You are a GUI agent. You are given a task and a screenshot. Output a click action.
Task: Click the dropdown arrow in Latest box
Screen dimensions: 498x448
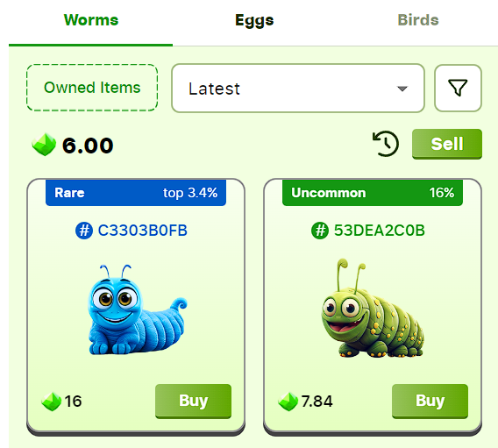[x=402, y=89]
